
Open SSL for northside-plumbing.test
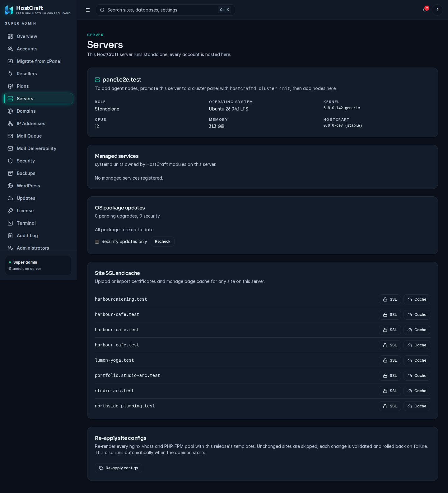point(390,406)
